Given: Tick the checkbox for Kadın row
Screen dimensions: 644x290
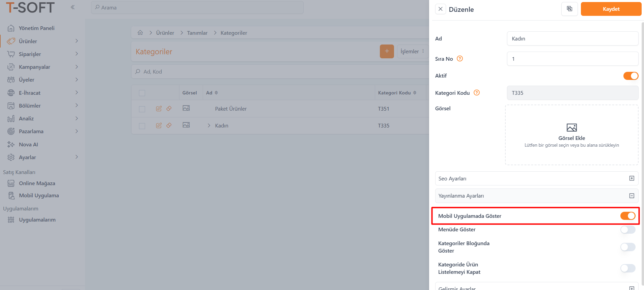Looking at the screenshot, I should click(x=142, y=126).
